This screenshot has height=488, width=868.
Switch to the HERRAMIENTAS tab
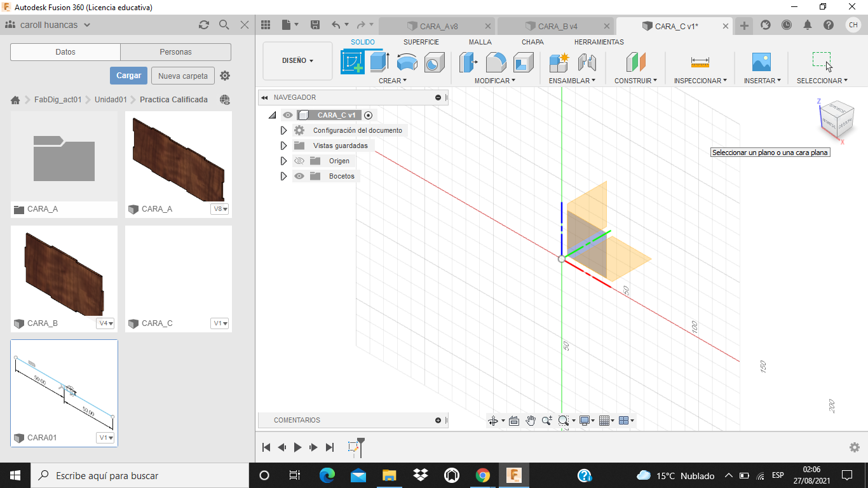(x=599, y=42)
